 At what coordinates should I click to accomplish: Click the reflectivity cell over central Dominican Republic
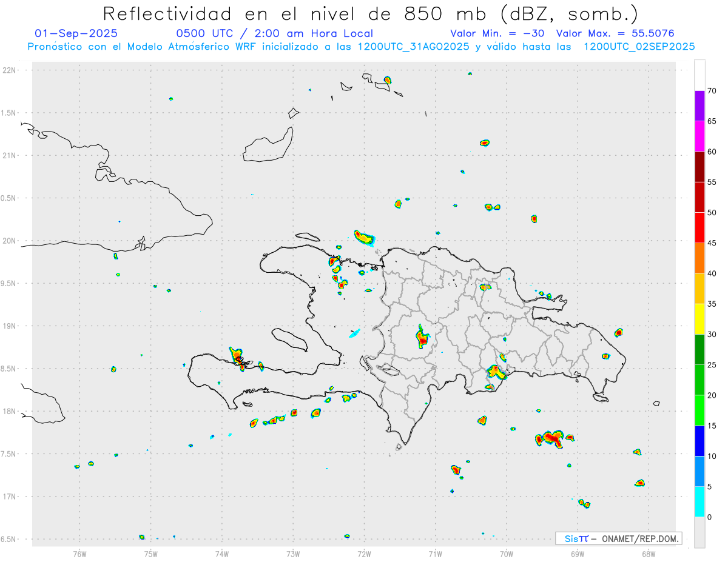[x=423, y=336]
